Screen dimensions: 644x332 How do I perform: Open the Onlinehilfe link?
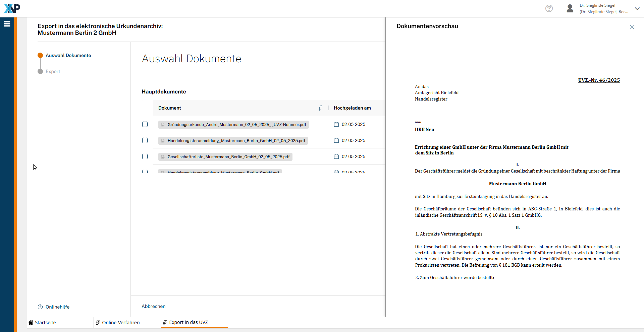coord(57,307)
